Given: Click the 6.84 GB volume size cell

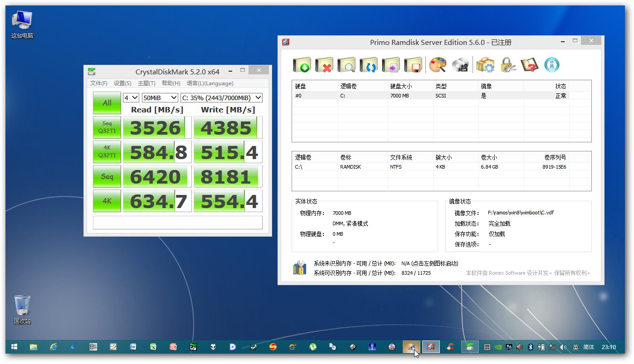Looking at the screenshot, I should click(x=489, y=167).
